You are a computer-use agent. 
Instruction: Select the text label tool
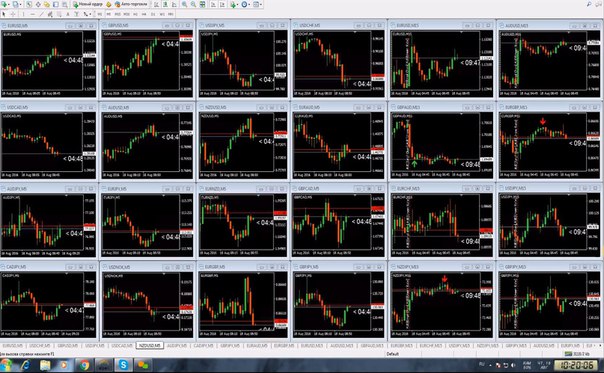click(x=77, y=14)
